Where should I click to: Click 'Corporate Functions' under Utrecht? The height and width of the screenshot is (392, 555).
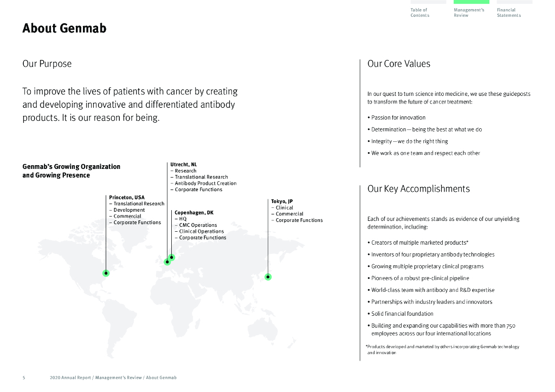click(196, 190)
